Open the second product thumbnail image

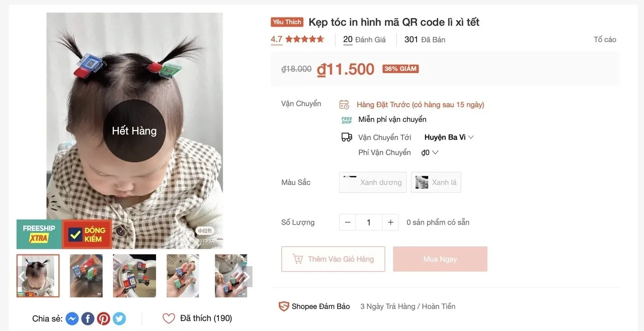[86, 276]
